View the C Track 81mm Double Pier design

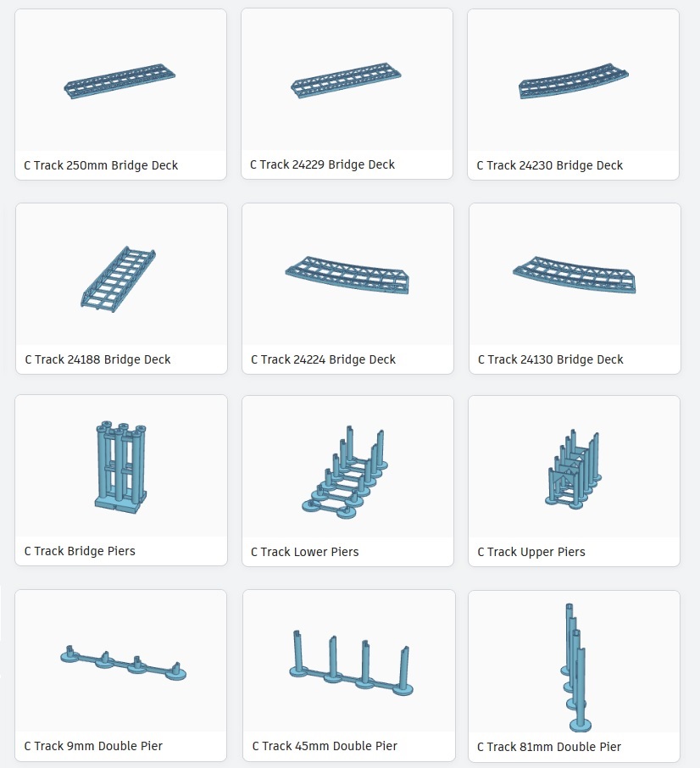point(575,662)
